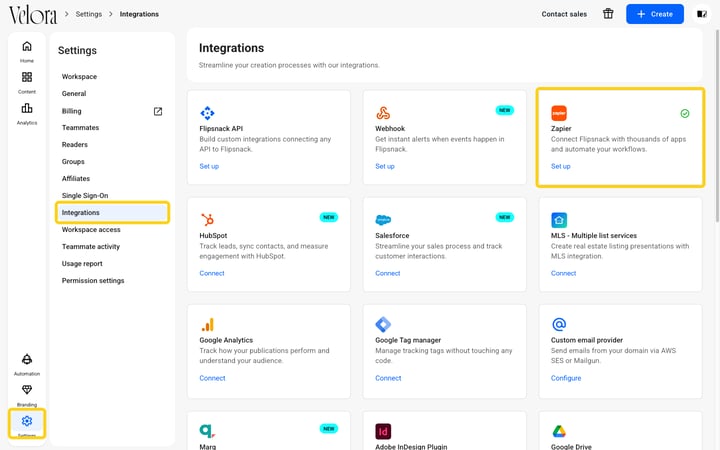The image size is (720, 450).
Task: Click the profile avatar icon in the top right
Action: (x=702, y=14)
